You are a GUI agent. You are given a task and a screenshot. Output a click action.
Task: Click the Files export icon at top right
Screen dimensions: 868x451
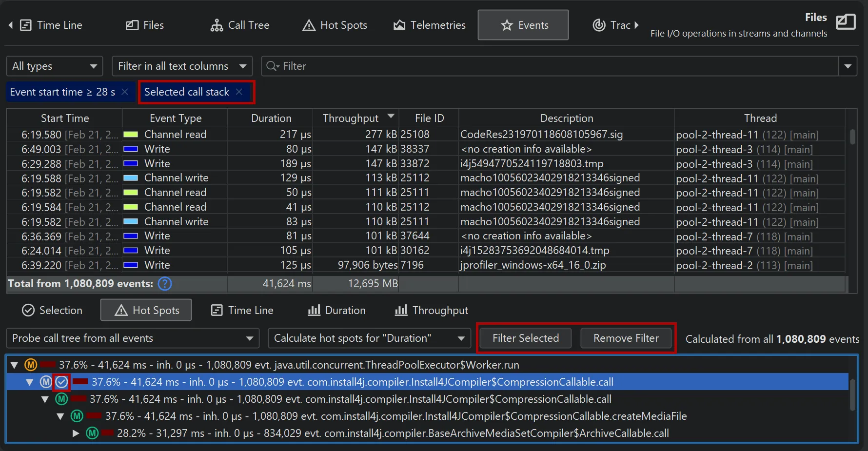846,22
